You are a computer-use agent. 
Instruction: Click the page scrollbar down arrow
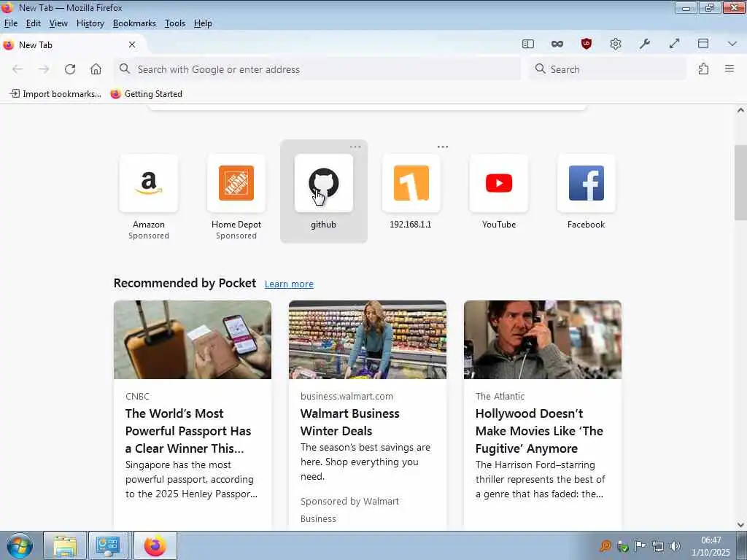click(x=740, y=525)
